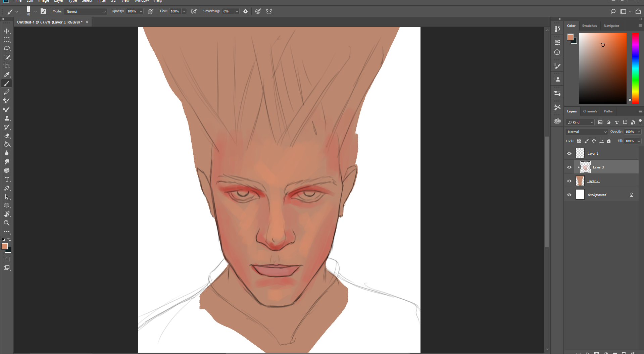Image resolution: width=644 pixels, height=354 pixels.
Task: Switch to the Paths tab
Action: click(608, 111)
